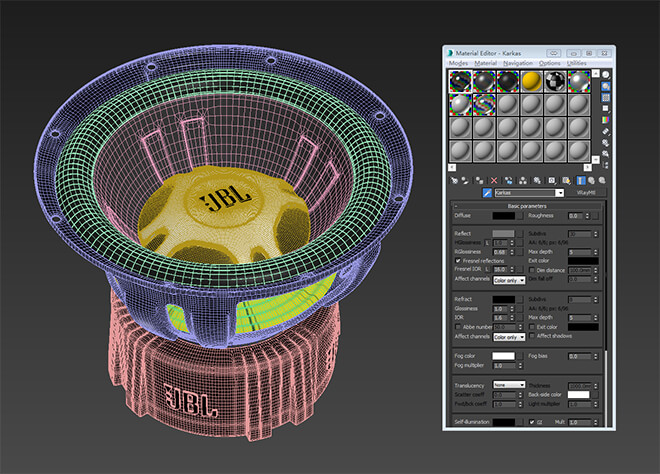Click Assign Material to Selection icon

tap(479, 181)
